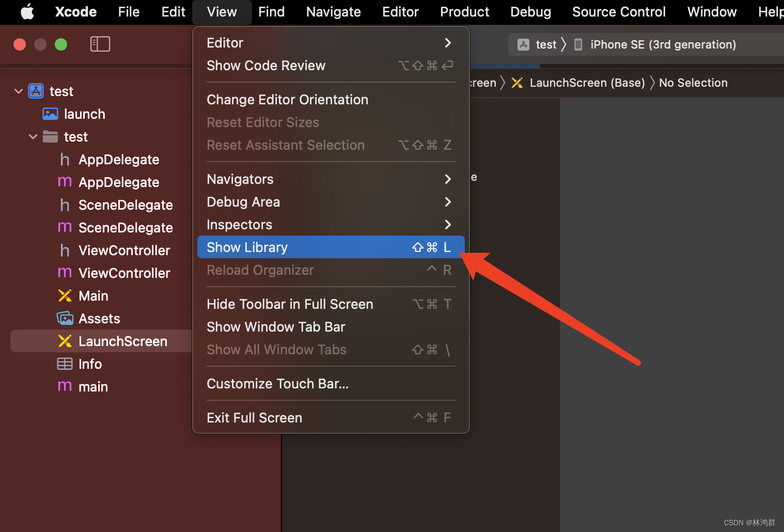The width and height of the screenshot is (784, 532).
Task: Toggle the navigator sidebar button
Action: (100, 44)
